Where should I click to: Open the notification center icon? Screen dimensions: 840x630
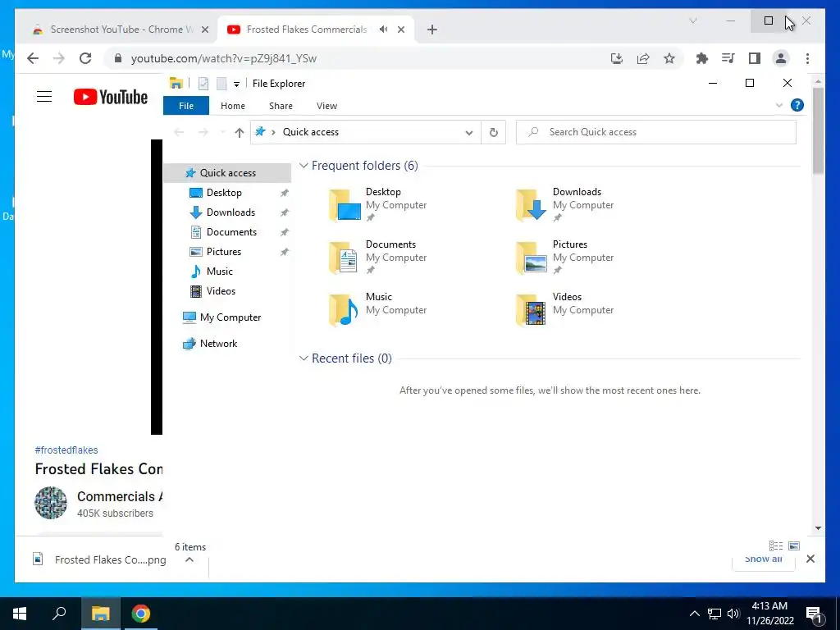click(x=815, y=614)
